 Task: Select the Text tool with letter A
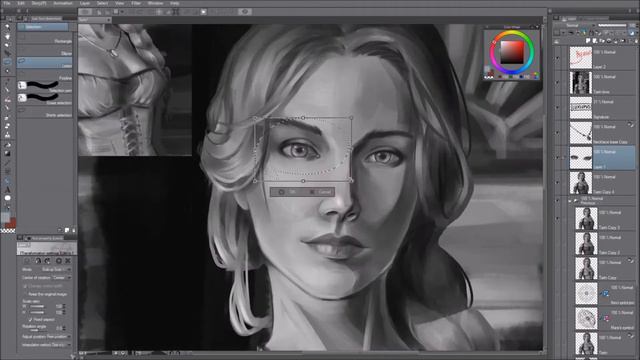point(7,189)
